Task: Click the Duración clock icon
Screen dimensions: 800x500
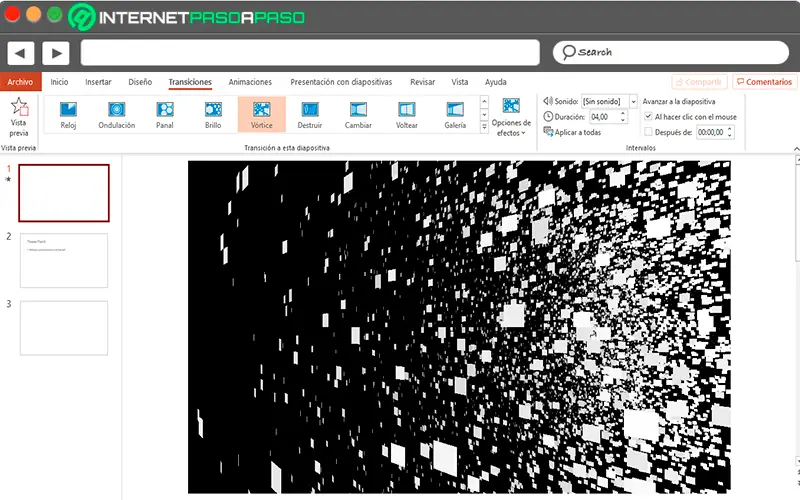Action: click(548, 116)
